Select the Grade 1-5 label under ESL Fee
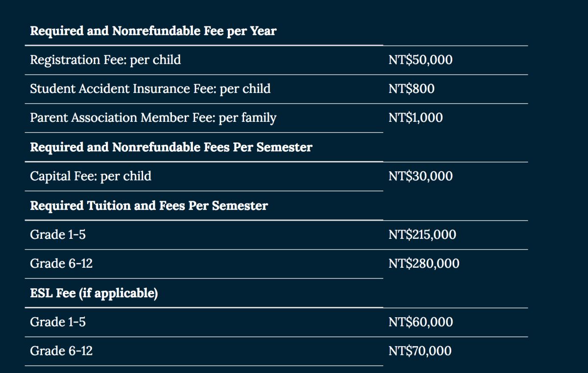 (58, 322)
